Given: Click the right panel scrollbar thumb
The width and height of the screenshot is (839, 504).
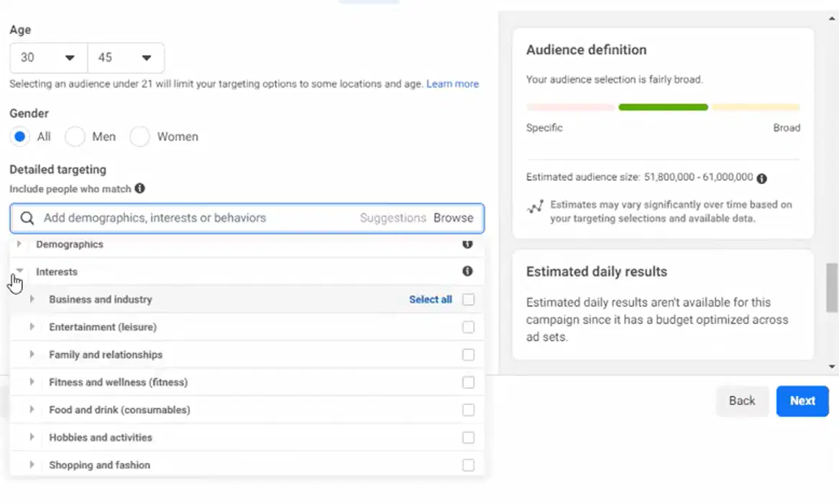Looking at the screenshot, I should (832, 288).
